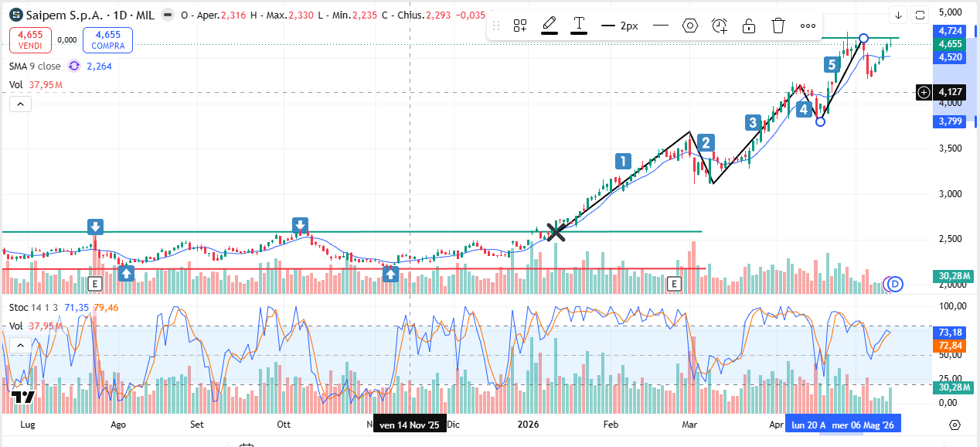The width and height of the screenshot is (980, 447).
Task: Open the drawing templates menu icon
Action: point(520,26)
